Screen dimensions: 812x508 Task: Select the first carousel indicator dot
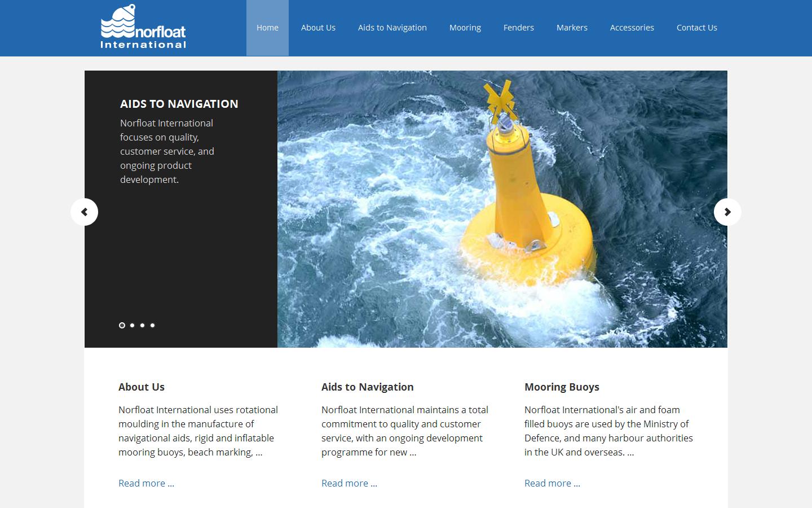122,325
